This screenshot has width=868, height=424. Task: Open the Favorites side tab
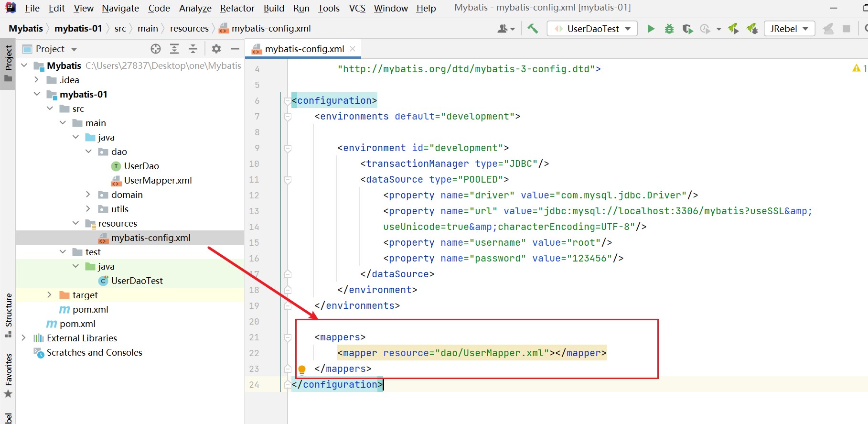click(8, 376)
